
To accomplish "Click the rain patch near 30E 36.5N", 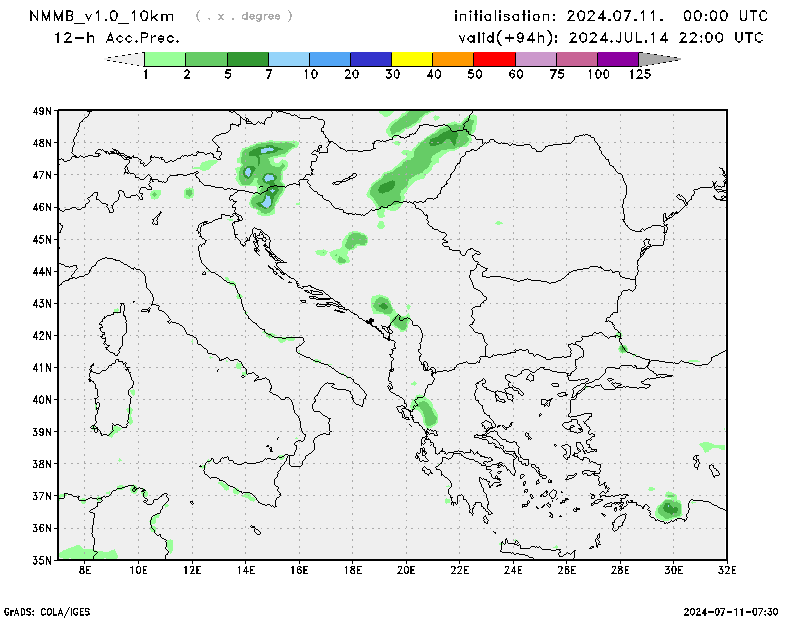I will pyautogui.click(x=670, y=509).
